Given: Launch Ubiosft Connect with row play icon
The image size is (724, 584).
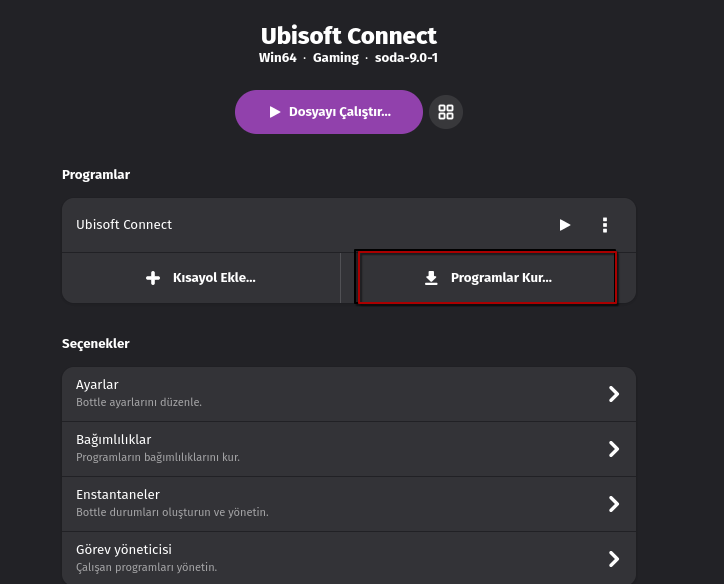Looking at the screenshot, I should coord(564,225).
